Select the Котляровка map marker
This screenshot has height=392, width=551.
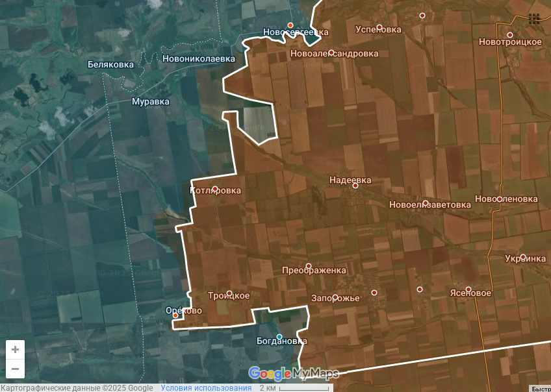pos(215,190)
